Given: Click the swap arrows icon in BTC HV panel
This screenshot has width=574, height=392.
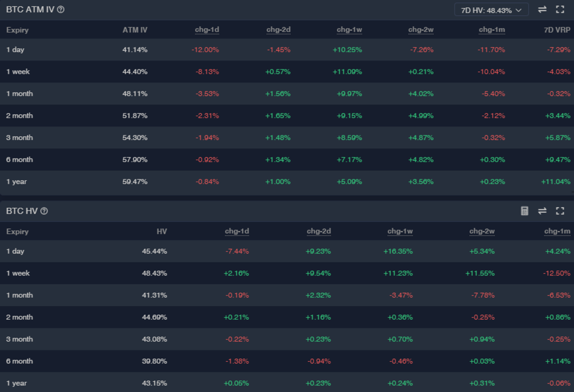Looking at the screenshot, I should (x=542, y=211).
